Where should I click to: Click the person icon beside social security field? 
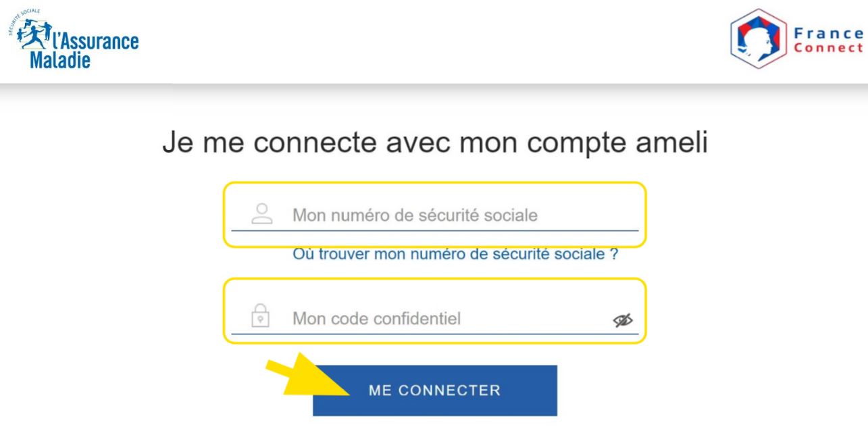[261, 214]
